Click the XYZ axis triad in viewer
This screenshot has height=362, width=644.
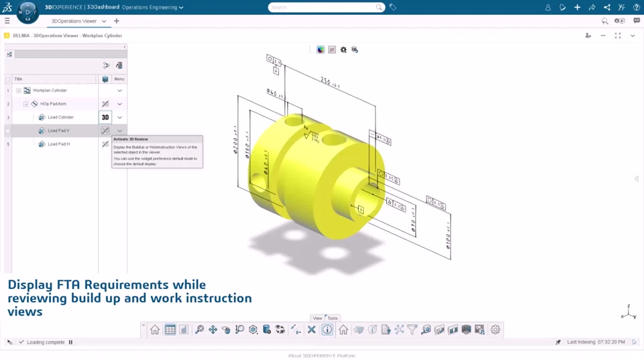629,312
